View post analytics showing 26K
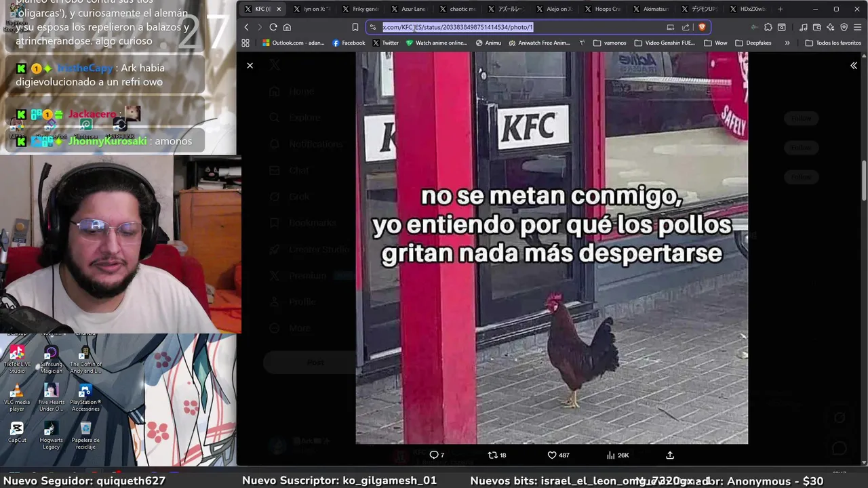 pyautogui.click(x=618, y=455)
